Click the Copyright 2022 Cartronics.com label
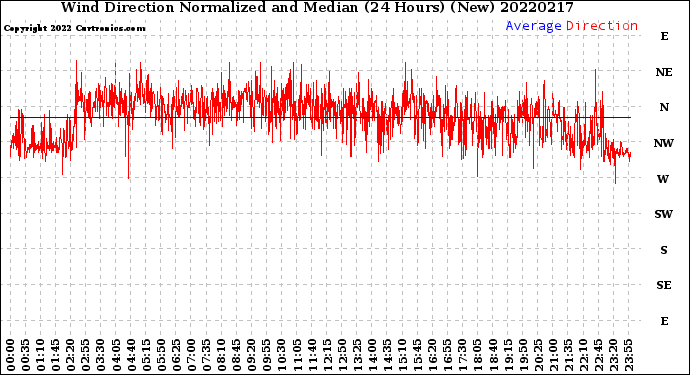The image size is (690, 375). click(75, 28)
